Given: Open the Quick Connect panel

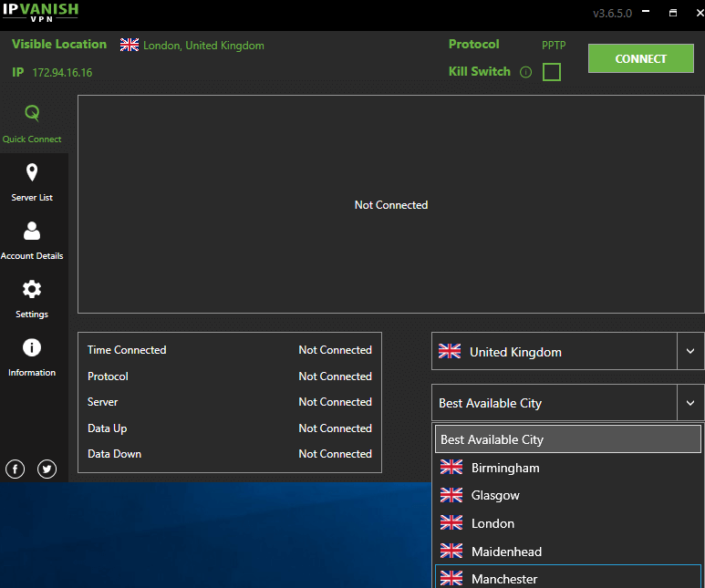Looking at the screenshot, I should pyautogui.click(x=32, y=124).
